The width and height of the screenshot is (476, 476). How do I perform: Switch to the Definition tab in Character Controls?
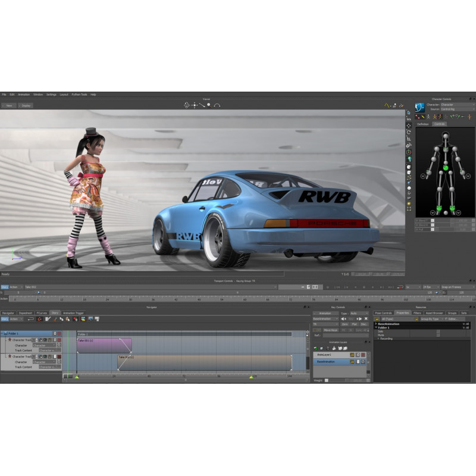coord(423,124)
